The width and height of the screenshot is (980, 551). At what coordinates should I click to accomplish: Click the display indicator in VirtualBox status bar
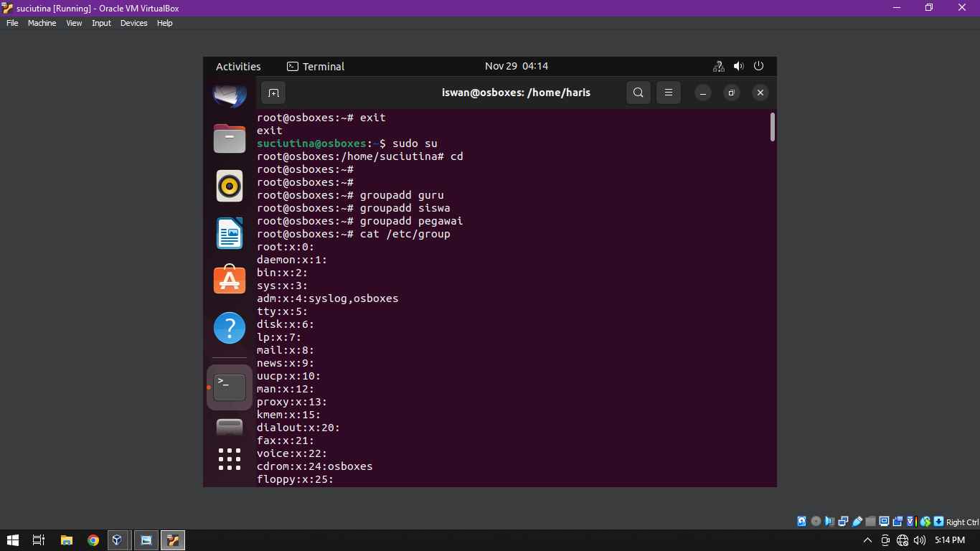(x=884, y=522)
